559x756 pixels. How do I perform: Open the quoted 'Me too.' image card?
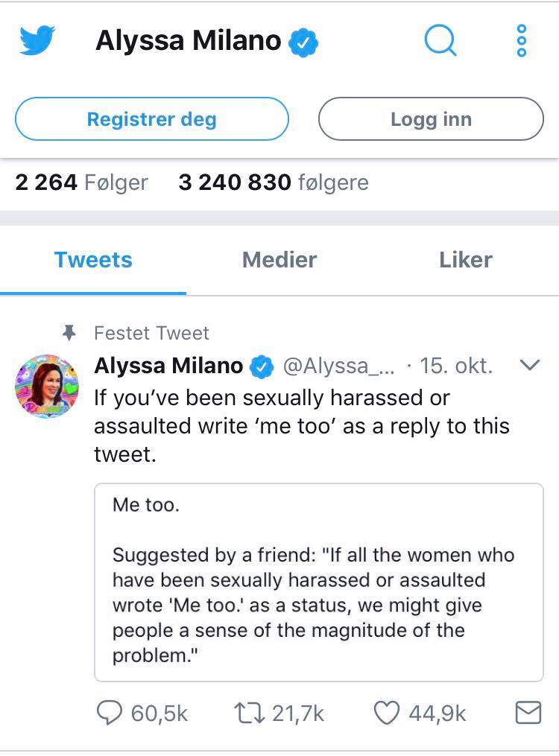click(318, 582)
